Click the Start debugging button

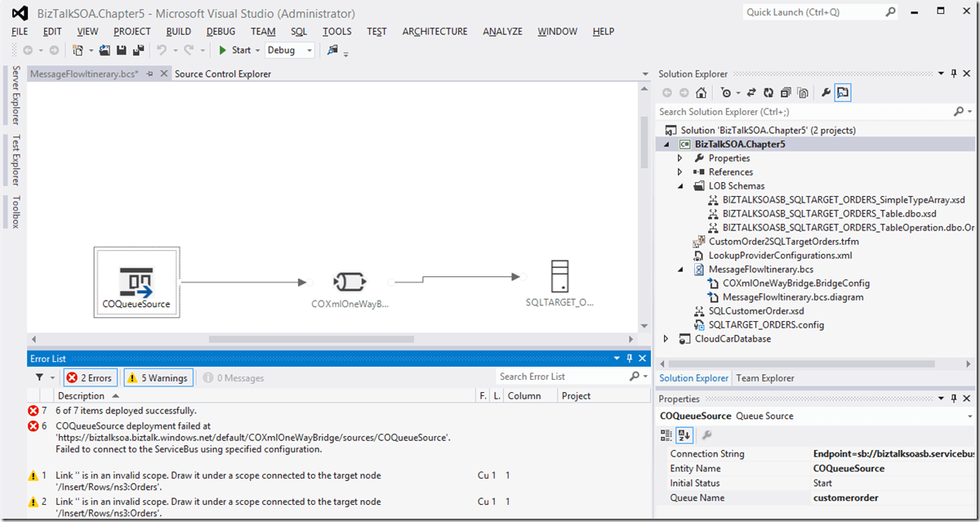(234, 51)
